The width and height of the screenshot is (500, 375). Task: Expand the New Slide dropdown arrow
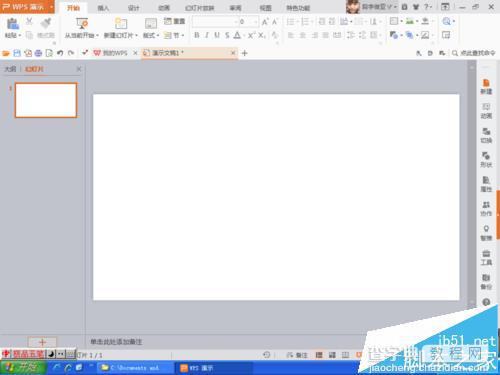tap(136, 35)
